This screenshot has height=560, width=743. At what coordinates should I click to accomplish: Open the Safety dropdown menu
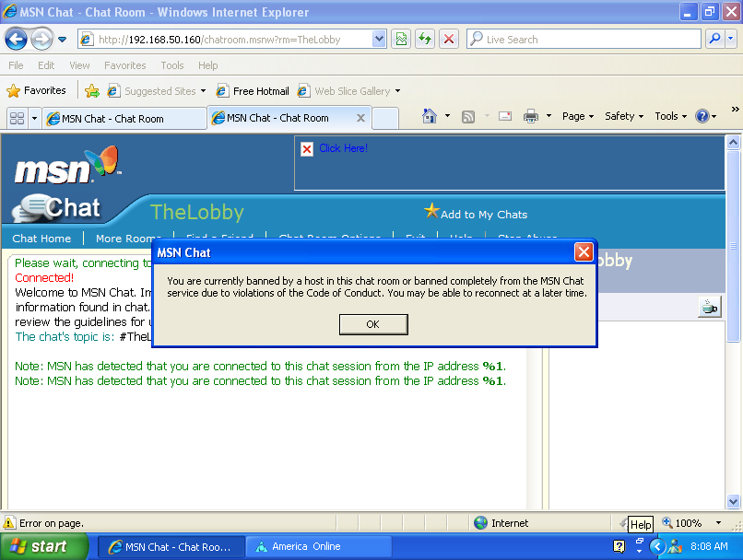[624, 117]
